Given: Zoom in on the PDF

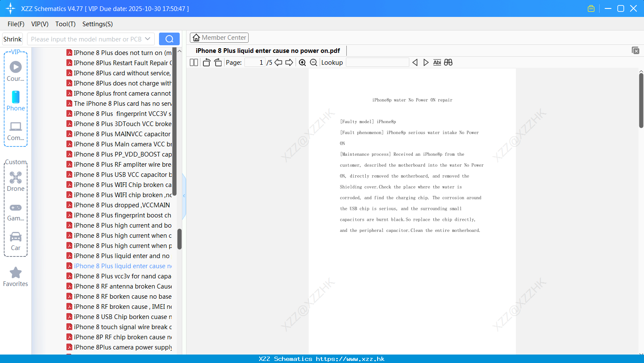Looking at the screenshot, I should (302, 63).
